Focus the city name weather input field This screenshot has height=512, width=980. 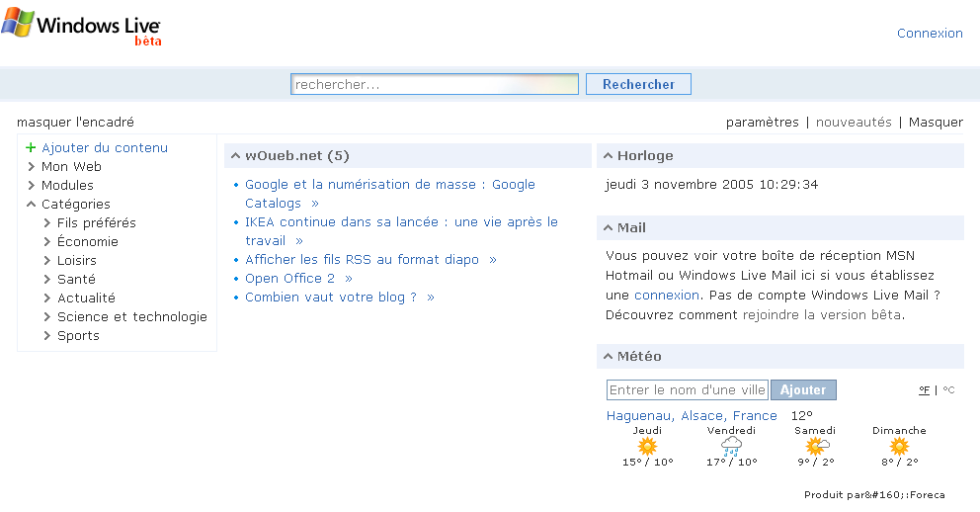687,390
